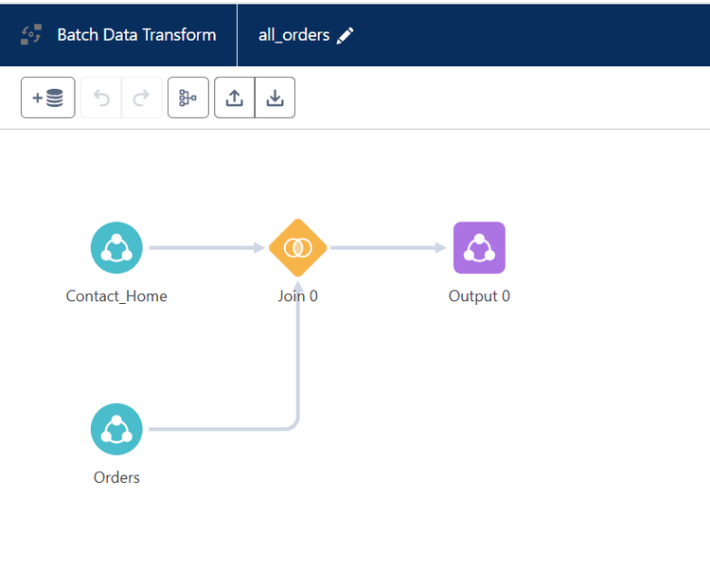The width and height of the screenshot is (710, 588).
Task: Click the download JSON icon
Action: (x=275, y=98)
